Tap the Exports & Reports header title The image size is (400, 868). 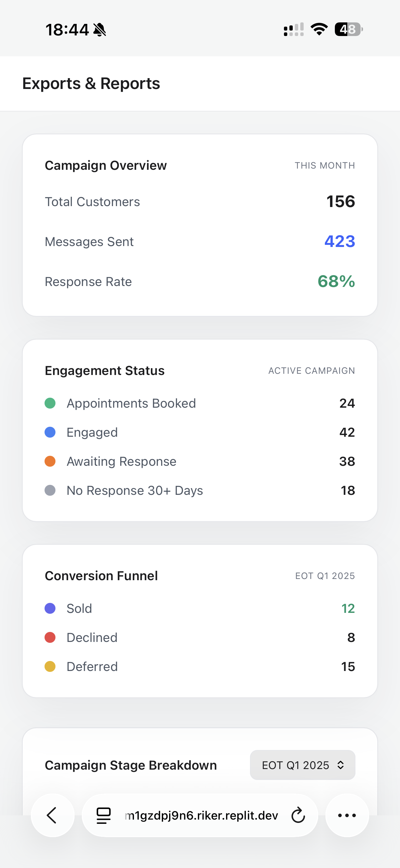91,83
